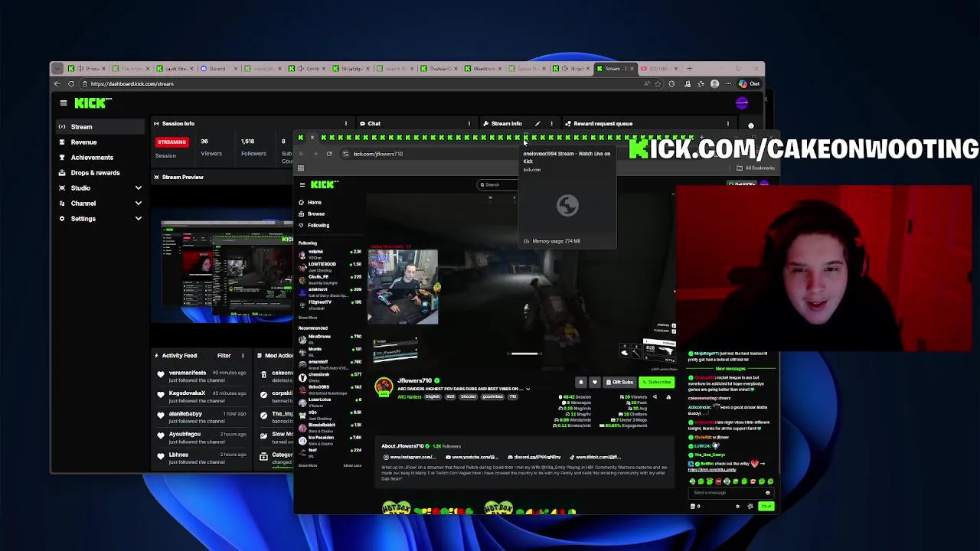Toggle follow with the heart icon
Image resolution: width=980 pixels, height=551 pixels.
[594, 382]
